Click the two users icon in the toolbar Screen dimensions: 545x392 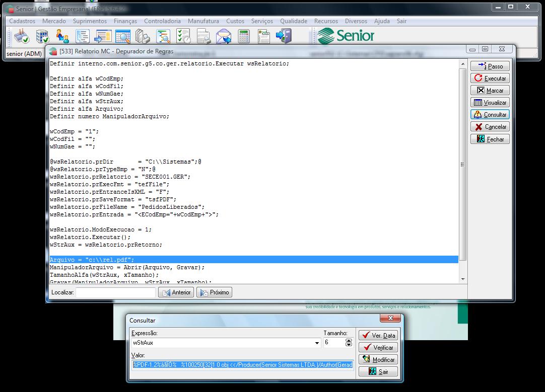pos(62,37)
